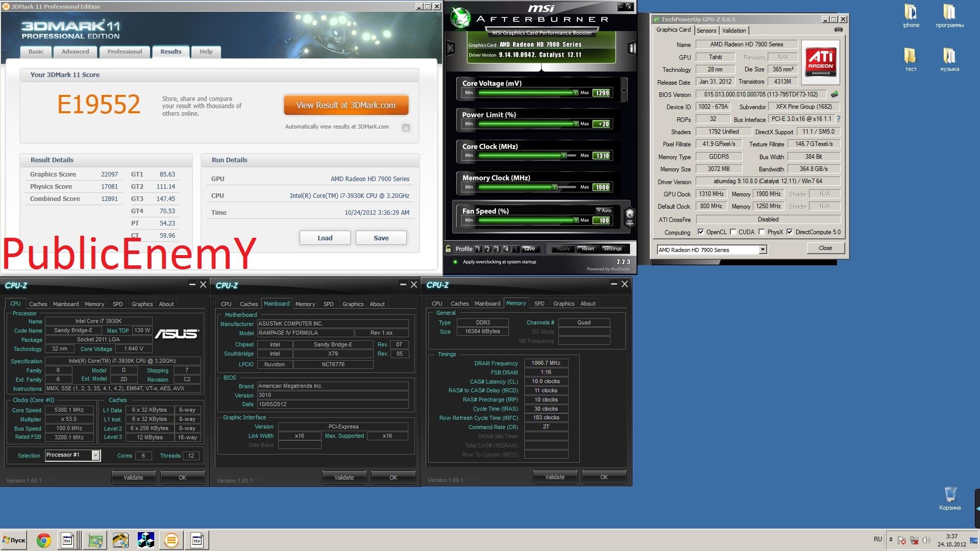
Task: Open Afterburner Settings
Action: tap(612, 249)
